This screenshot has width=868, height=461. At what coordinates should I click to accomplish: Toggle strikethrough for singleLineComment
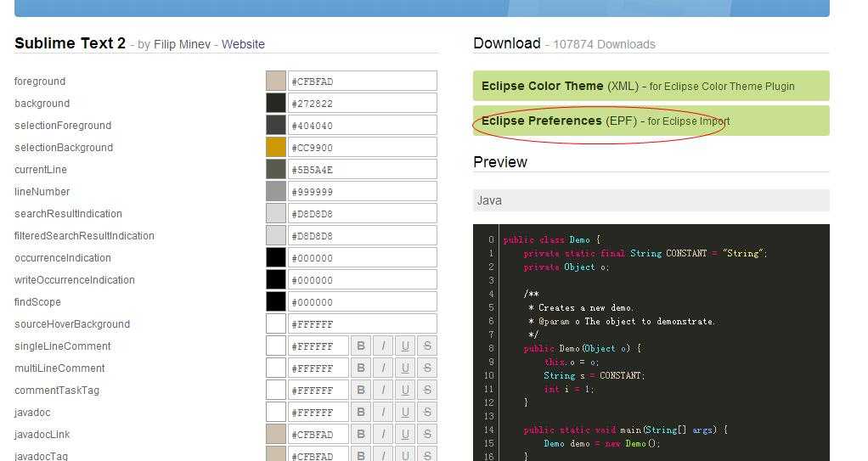coord(427,346)
